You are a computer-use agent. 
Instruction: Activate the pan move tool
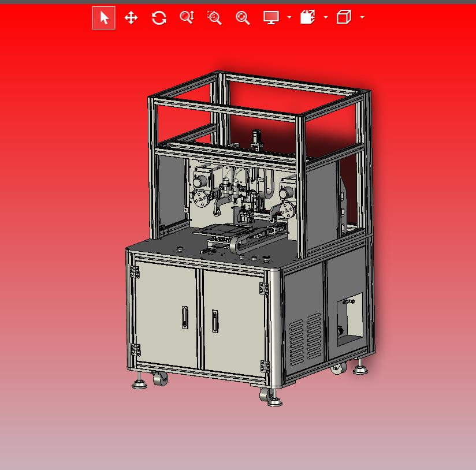(131, 18)
